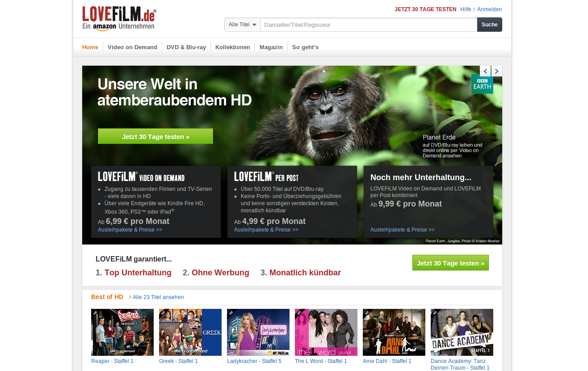Click the LOVEFiLM Per Post heading
588x371 pixels.
click(266, 177)
